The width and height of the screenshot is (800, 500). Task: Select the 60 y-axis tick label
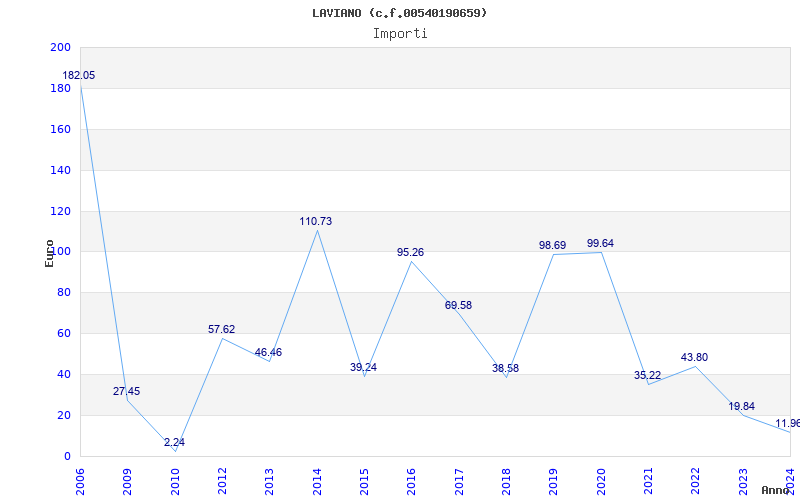[x=64, y=333]
